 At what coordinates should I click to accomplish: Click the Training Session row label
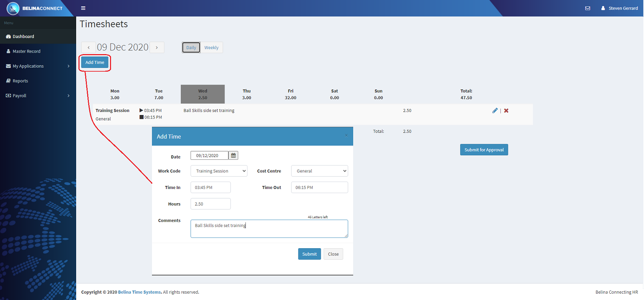coord(112,111)
